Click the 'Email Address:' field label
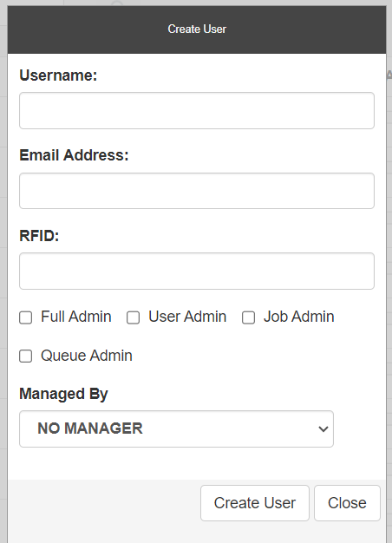The image size is (392, 543). 74,155
